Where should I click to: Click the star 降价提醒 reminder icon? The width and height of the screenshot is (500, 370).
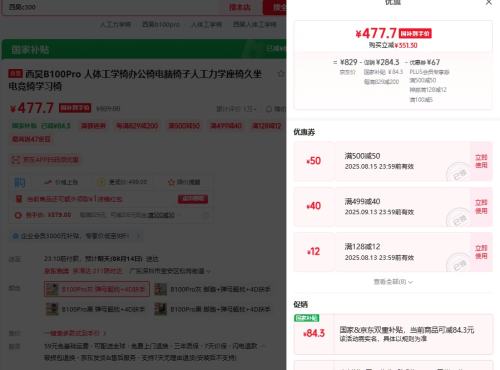[172, 182]
